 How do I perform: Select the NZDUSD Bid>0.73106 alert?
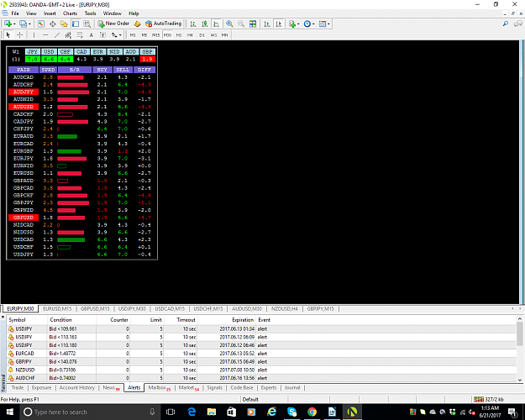pos(261,370)
